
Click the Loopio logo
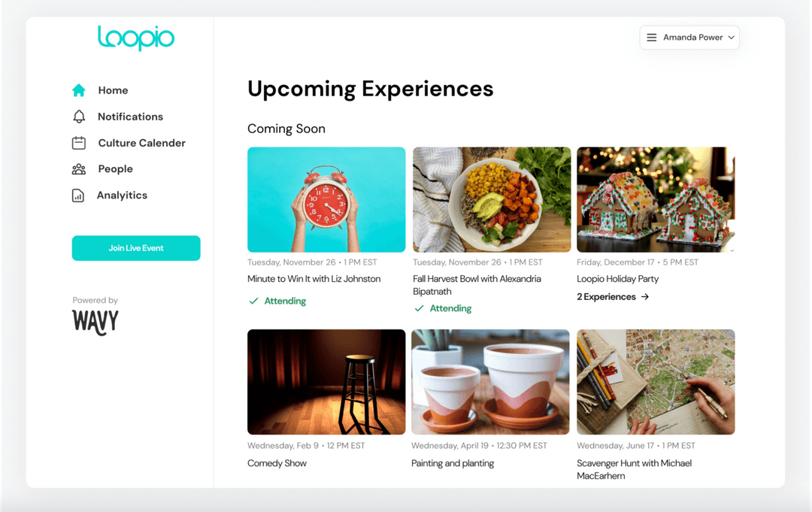pos(136,39)
